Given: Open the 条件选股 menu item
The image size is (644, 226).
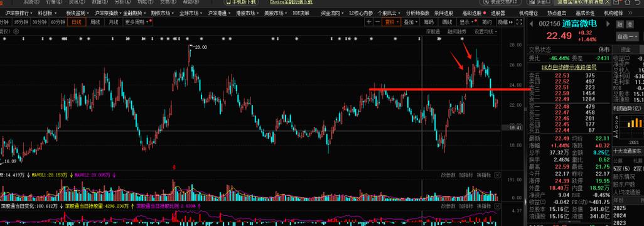Looking at the screenshot, I should [x=444, y=13].
